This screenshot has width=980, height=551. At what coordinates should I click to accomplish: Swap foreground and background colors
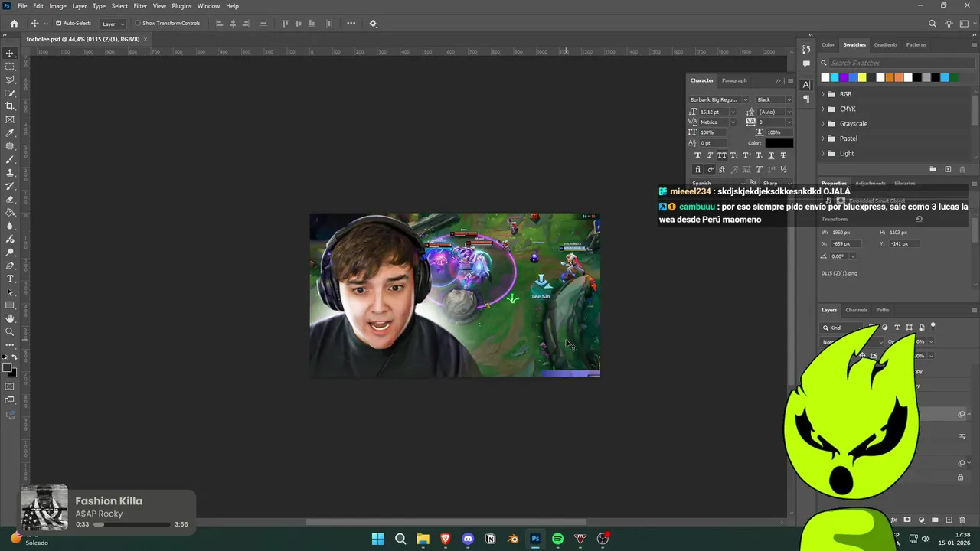pyautogui.click(x=15, y=357)
